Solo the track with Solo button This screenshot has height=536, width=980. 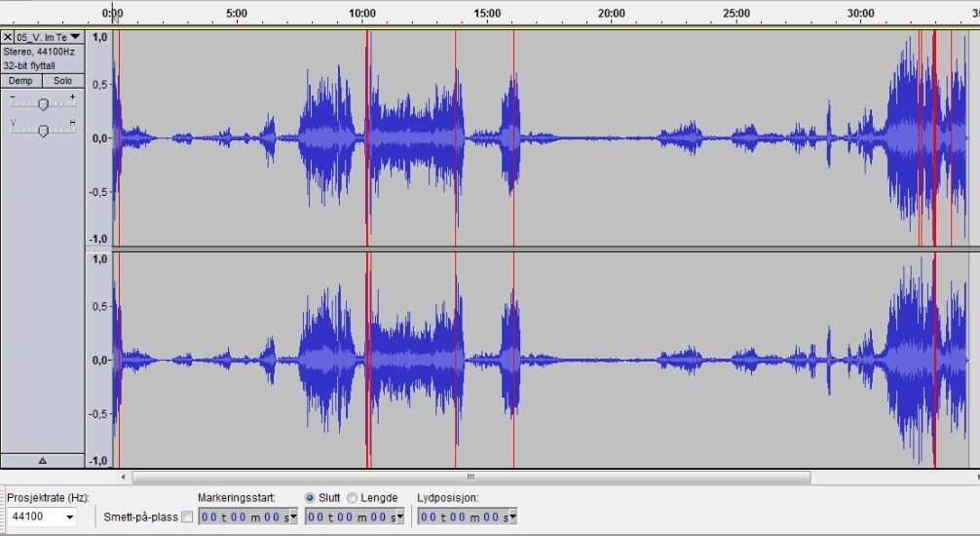[x=63, y=81]
